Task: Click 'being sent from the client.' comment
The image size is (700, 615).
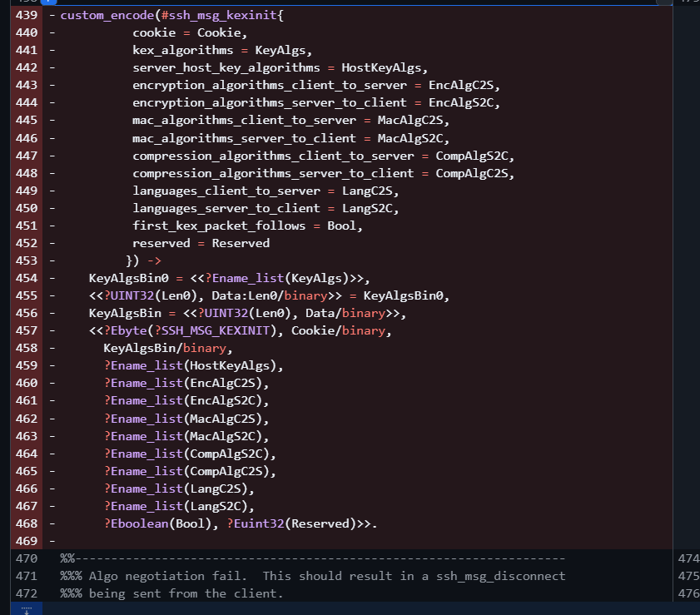Action: (x=186, y=593)
